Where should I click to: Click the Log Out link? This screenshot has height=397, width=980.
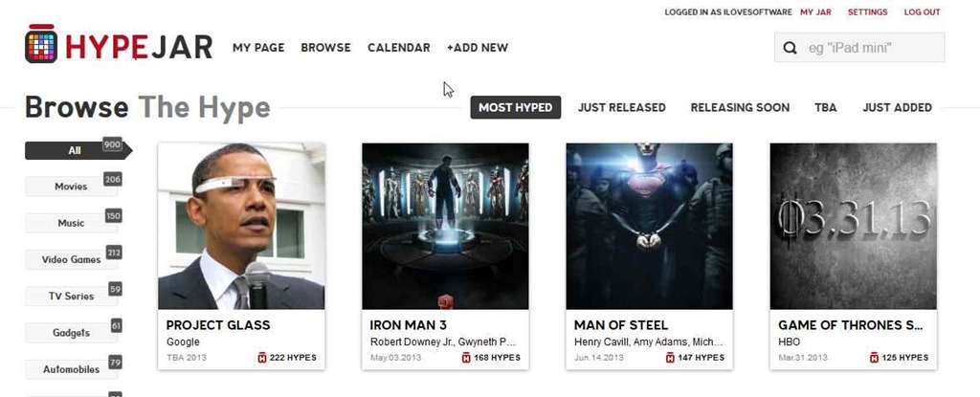click(922, 11)
